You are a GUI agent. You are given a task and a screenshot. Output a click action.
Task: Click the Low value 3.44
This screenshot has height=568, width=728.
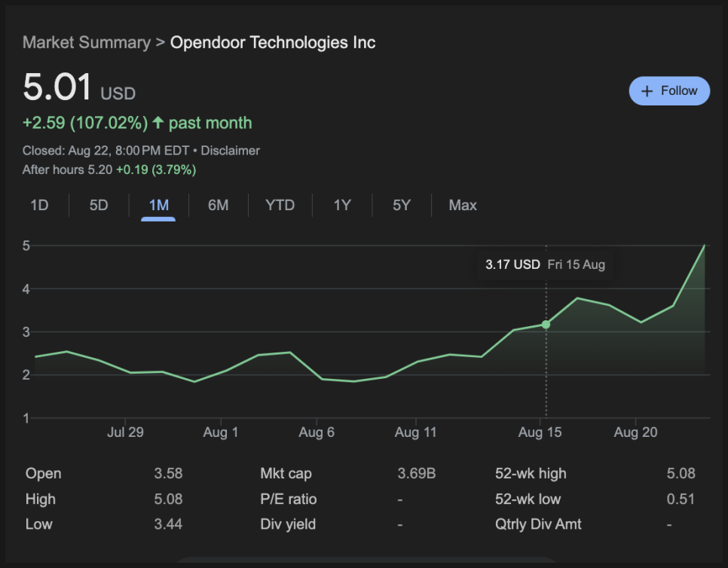pyautogui.click(x=168, y=524)
